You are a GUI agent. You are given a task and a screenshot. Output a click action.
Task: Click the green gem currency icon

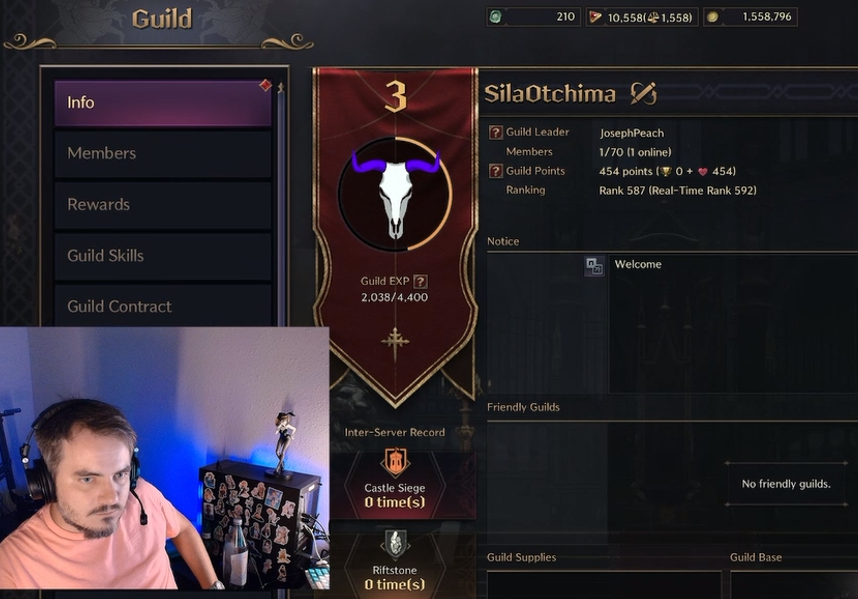(x=495, y=17)
